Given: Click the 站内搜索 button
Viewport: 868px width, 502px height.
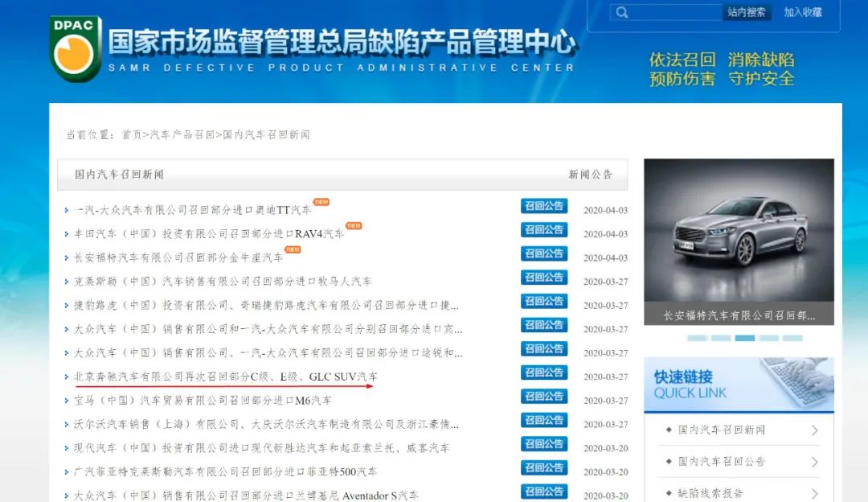Looking at the screenshot, I should coord(746,12).
